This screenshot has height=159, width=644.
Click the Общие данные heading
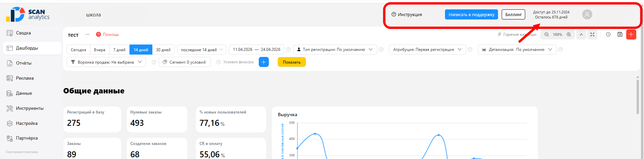click(94, 91)
